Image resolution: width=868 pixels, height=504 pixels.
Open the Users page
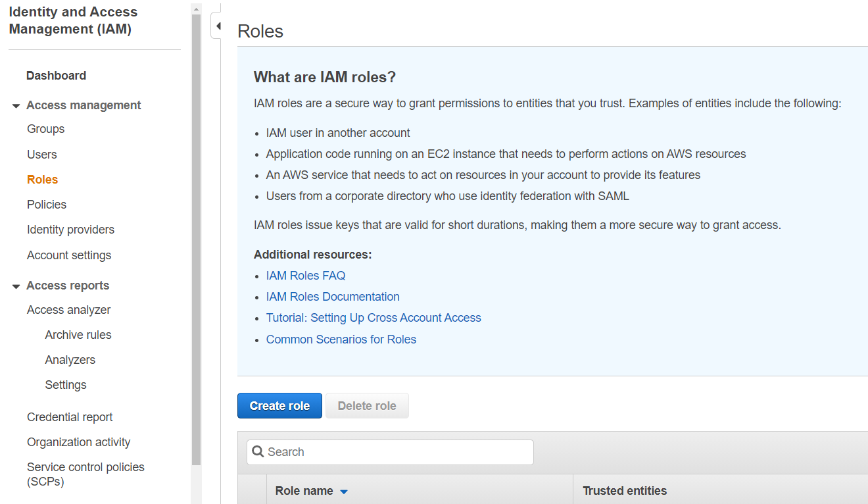41,155
